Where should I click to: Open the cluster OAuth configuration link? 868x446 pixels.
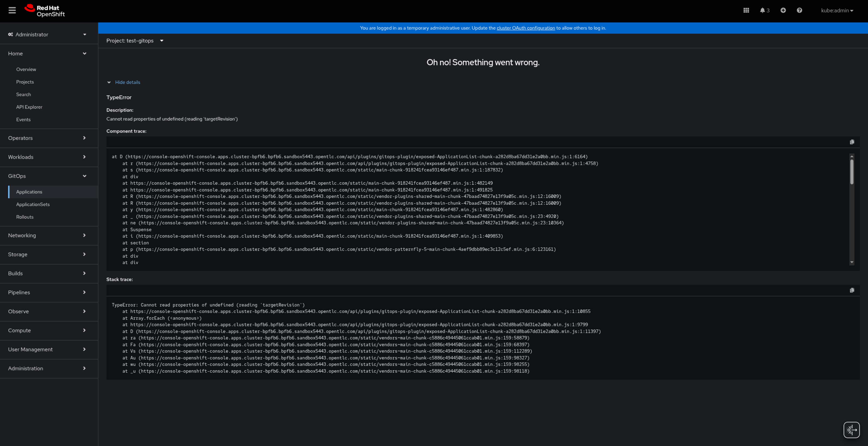(x=525, y=28)
